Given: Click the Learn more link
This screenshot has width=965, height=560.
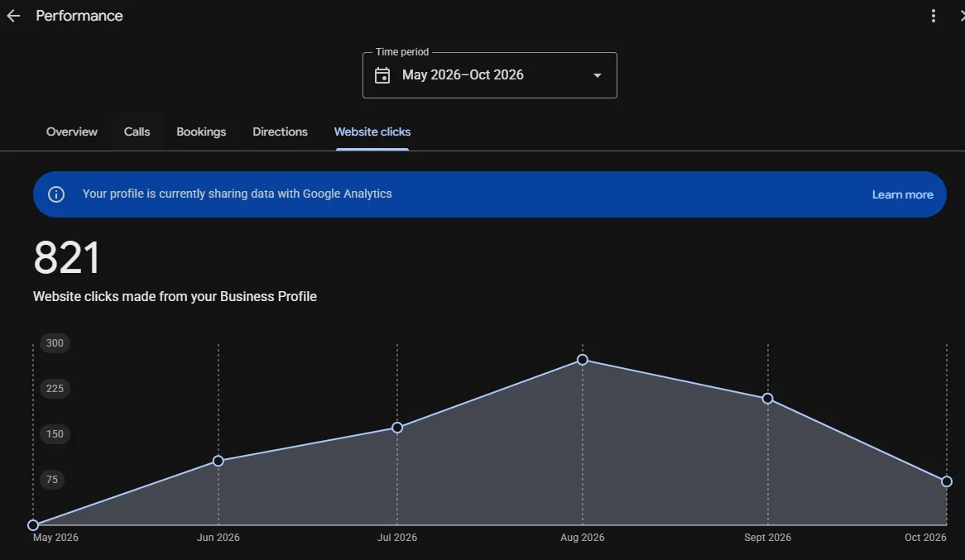Looking at the screenshot, I should pos(902,194).
